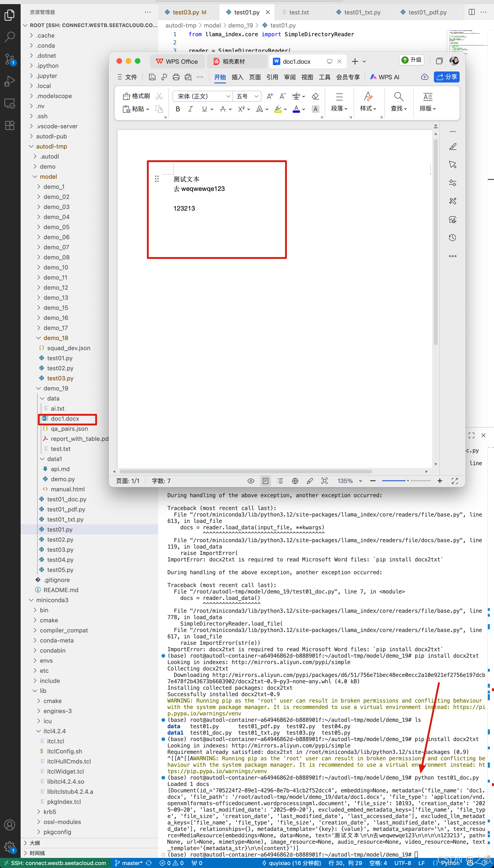This screenshot has height=868, width=494.
Task: Click the WPS sidebar selection arrow icon
Action: click(x=453, y=165)
